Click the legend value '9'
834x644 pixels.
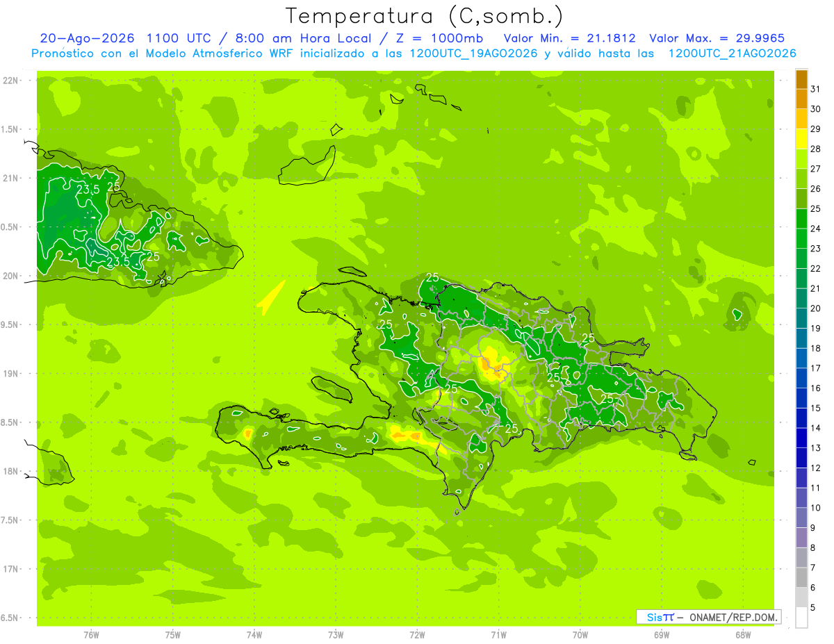(x=813, y=528)
